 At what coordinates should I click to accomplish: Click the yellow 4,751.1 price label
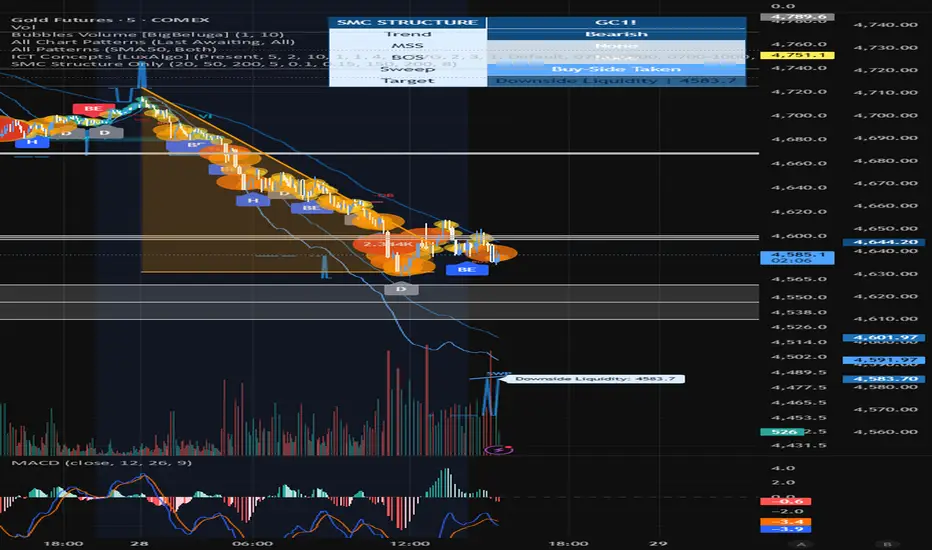[797, 55]
